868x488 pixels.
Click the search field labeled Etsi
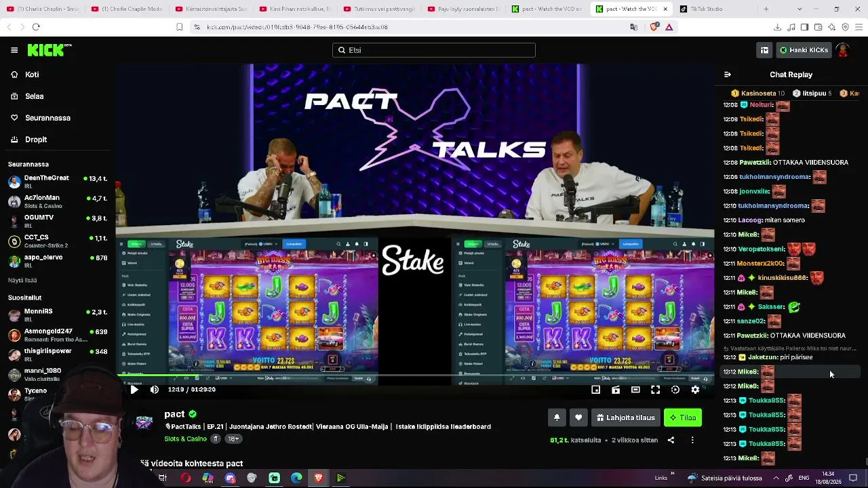coord(434,50)
